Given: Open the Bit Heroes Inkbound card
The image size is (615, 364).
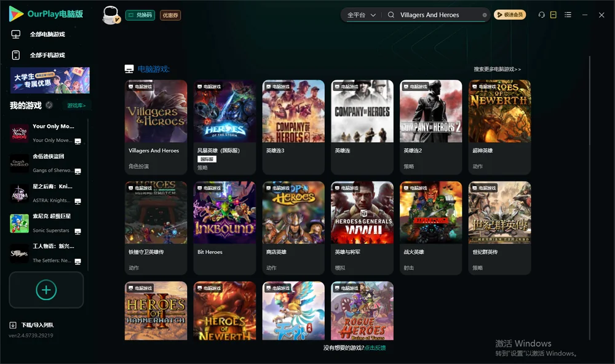Looking at the screenshot, I should (224, 228).
